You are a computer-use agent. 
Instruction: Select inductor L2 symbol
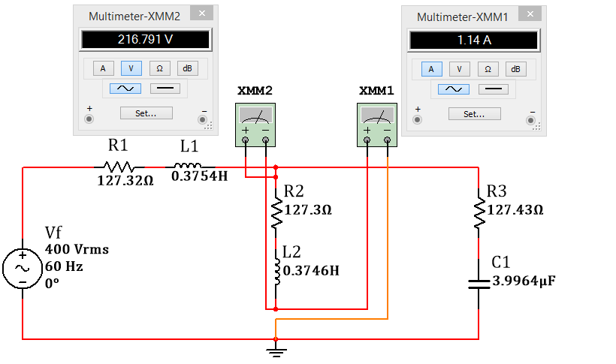(x=276, y=271)
